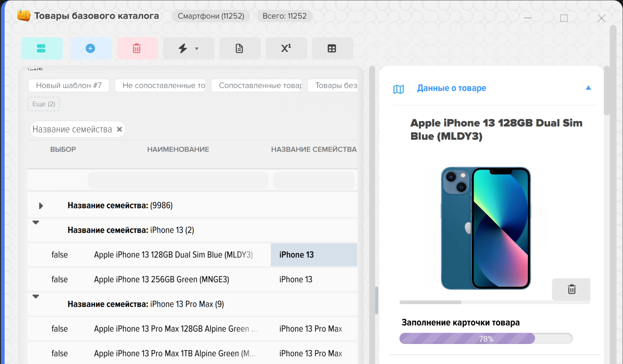The width and height of the screenshot is (623, 364).
Task: Collapse the iPhone 13 Pro Max (9) group
Action: click(x=36, y=297)
